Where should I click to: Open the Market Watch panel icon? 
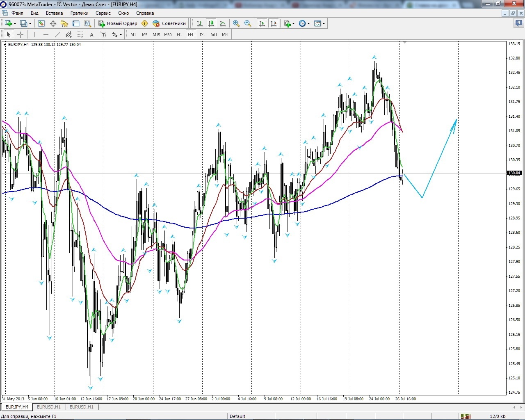click(41, 23)
